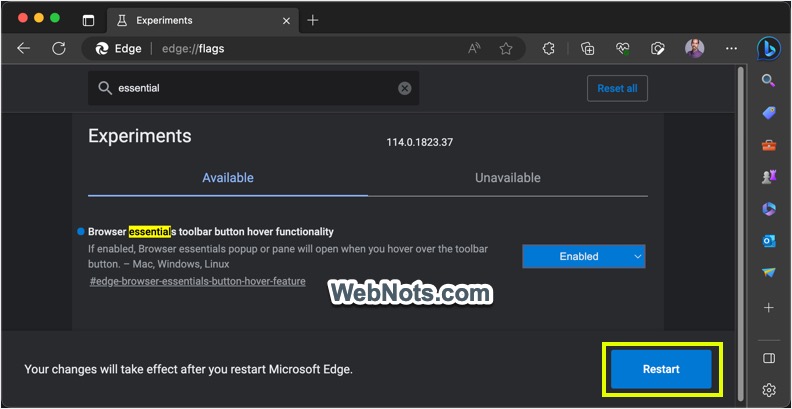Open Browser essentials heart icon
792x409 pixels.
coord(622,48)
